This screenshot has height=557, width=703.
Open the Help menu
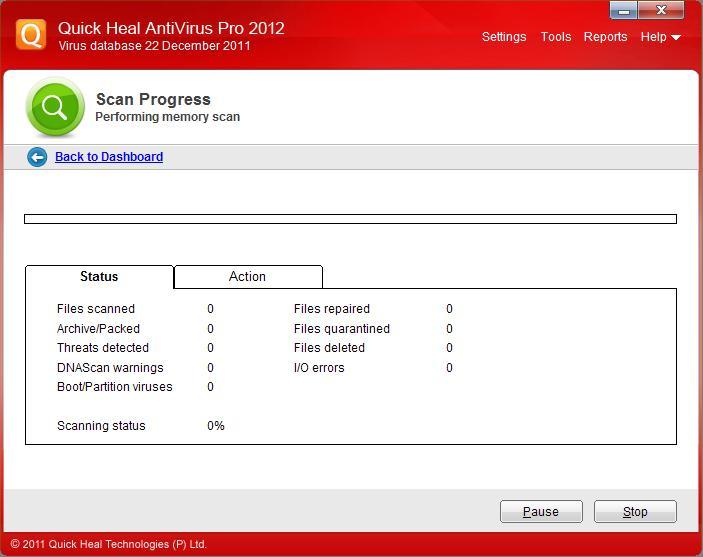coord(653,37)
